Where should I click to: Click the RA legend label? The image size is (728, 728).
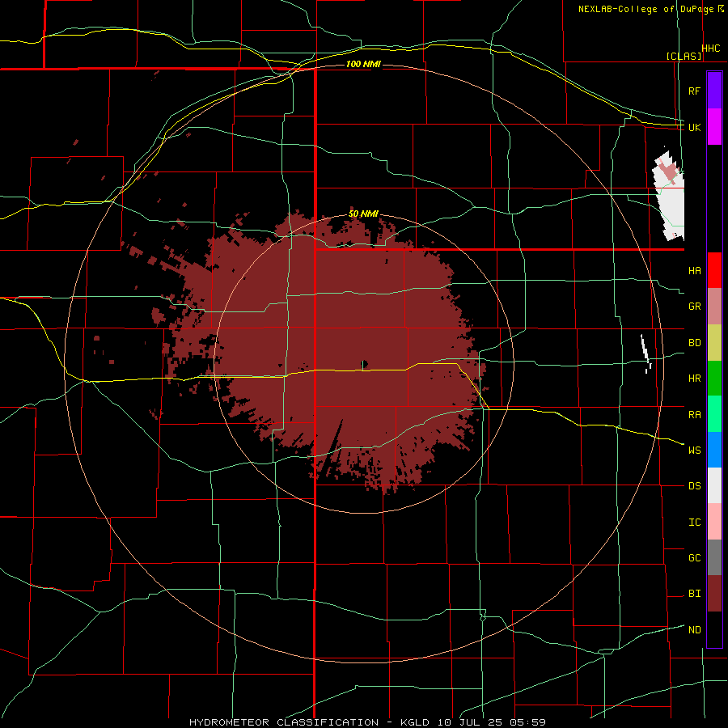[694, 415]
